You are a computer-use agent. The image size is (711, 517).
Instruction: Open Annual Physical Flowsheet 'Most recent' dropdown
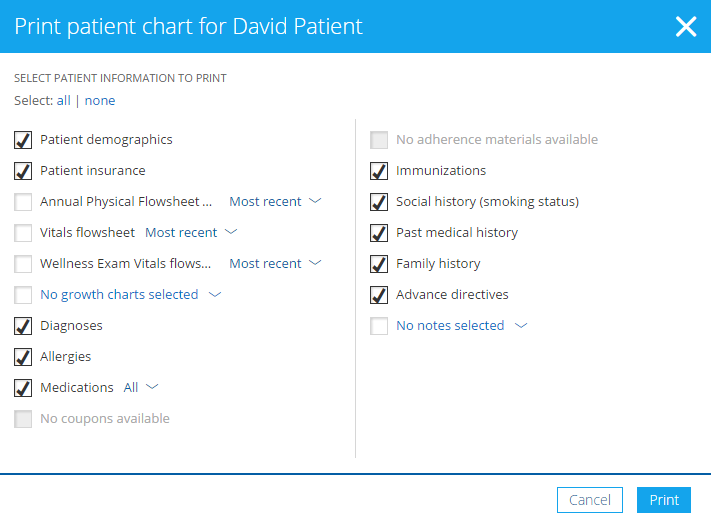(x=275, y=202)
